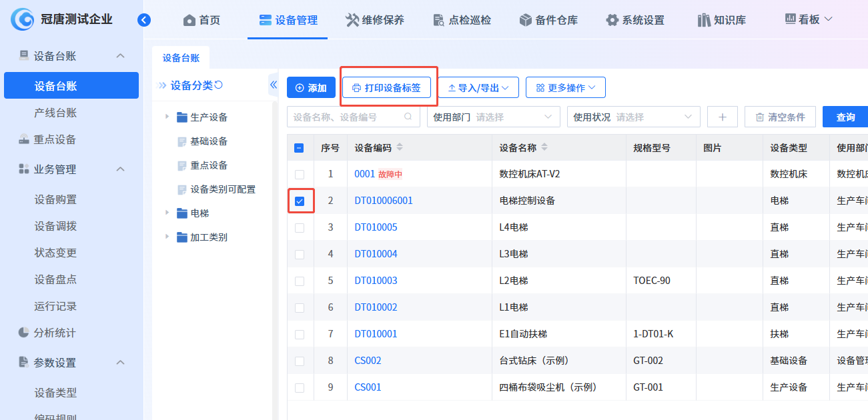
Task: Uncheck the checkbox for row DT010006001
Action: (300, 201)
